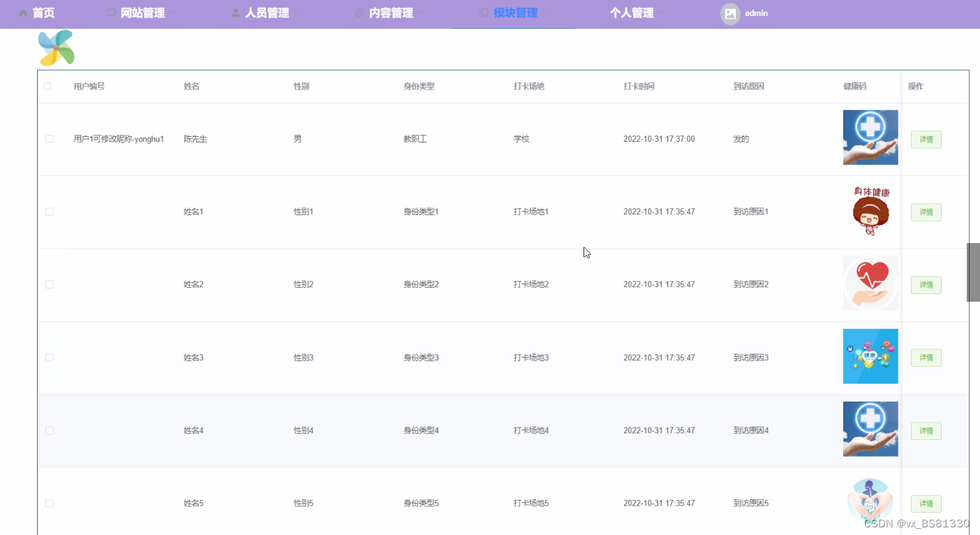Click the 用户编号 column header
Image resolution: width=980 pixels, height=535 pixels.
click(x=89, y=87)
